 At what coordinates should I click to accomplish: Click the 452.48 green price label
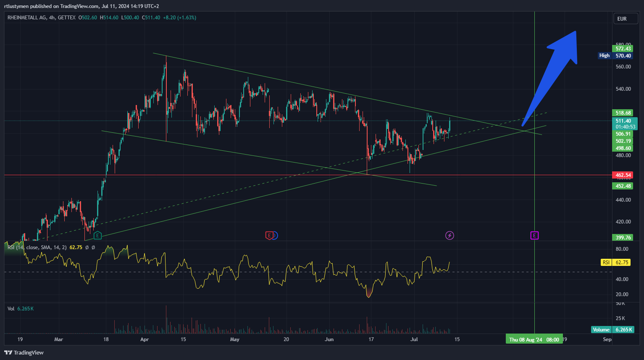coord(623,186)
